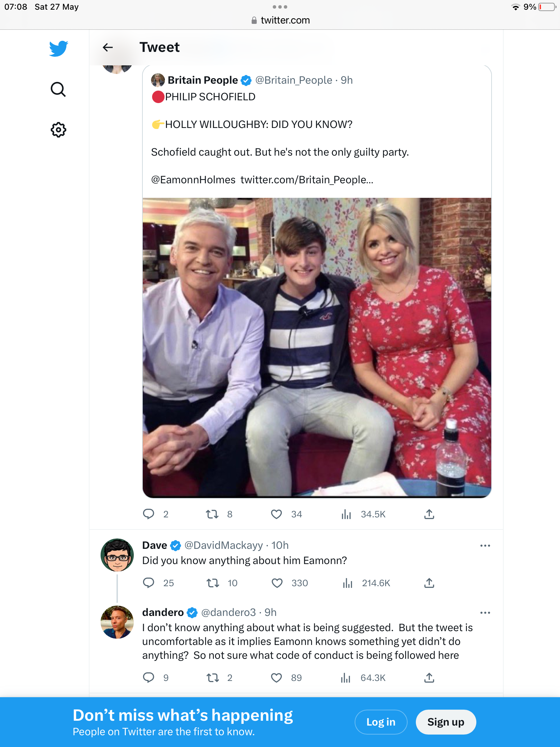Enlarge the tweet photo of three people
The image size is (560, 747).
point(317,347)
